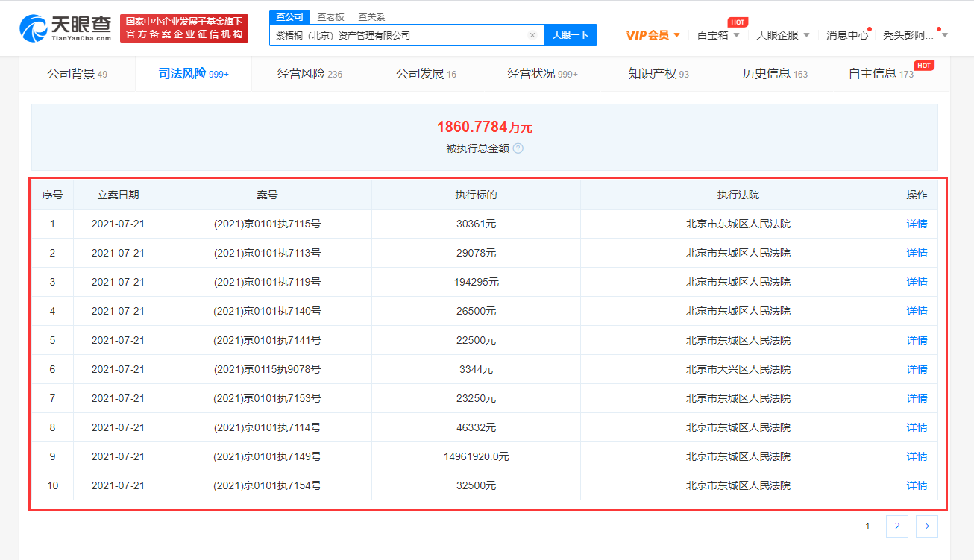974x560 pixels.
Task: Open the 公司背景 tab
Action: click(x=77, y=74)
